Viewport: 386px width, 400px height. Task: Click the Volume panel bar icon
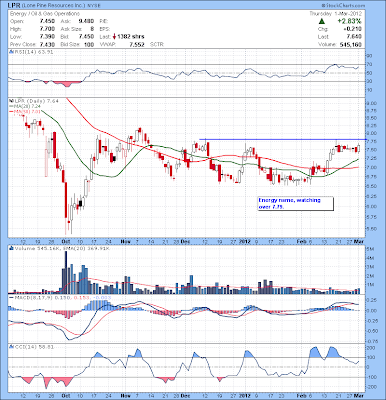point(11,248)
